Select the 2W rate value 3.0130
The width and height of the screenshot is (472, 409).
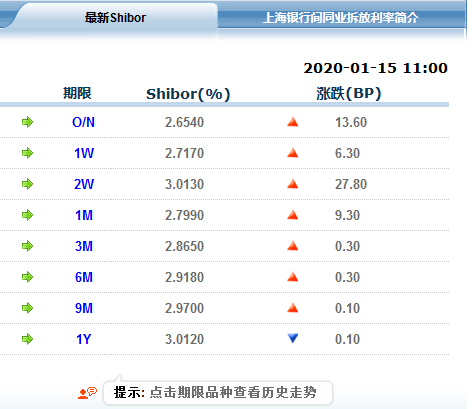[x=184, y=184]
